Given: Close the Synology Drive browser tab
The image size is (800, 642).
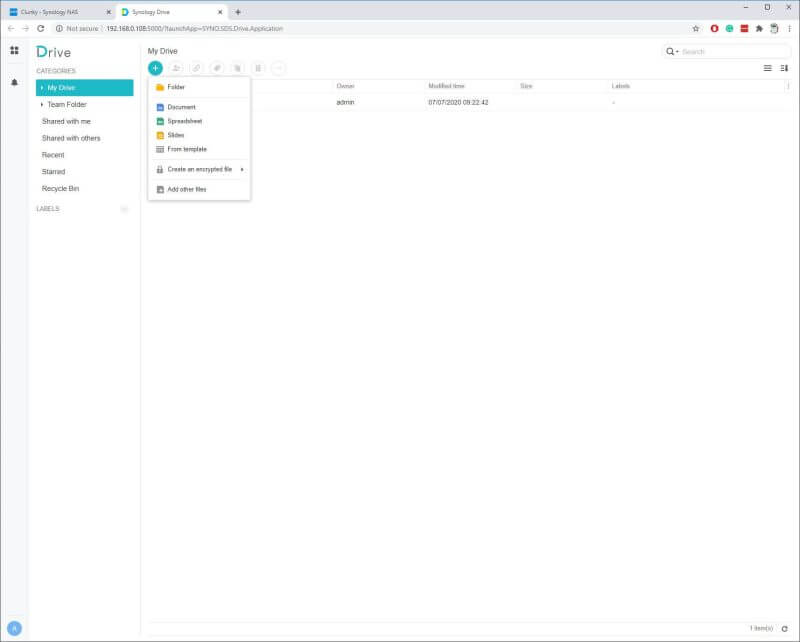Looking at the screenshot, I should [220, 12].
